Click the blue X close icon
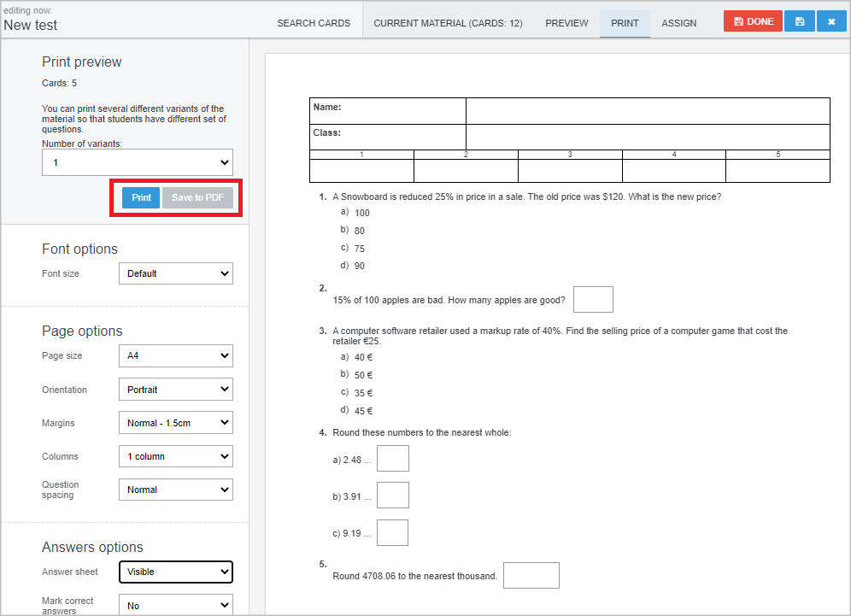 coord(830,21)
